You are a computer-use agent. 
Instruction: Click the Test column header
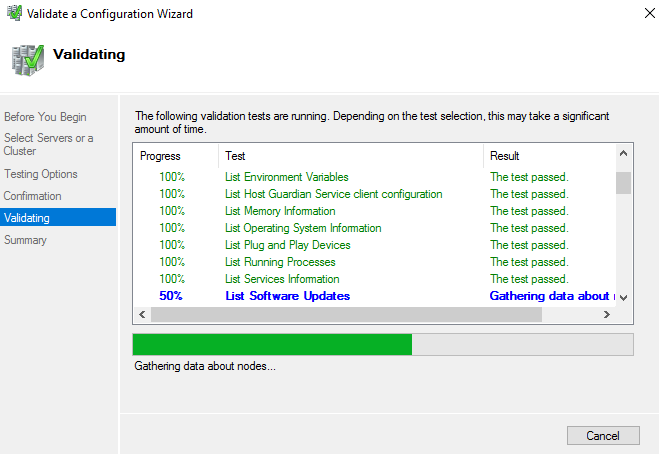[236, 156]
